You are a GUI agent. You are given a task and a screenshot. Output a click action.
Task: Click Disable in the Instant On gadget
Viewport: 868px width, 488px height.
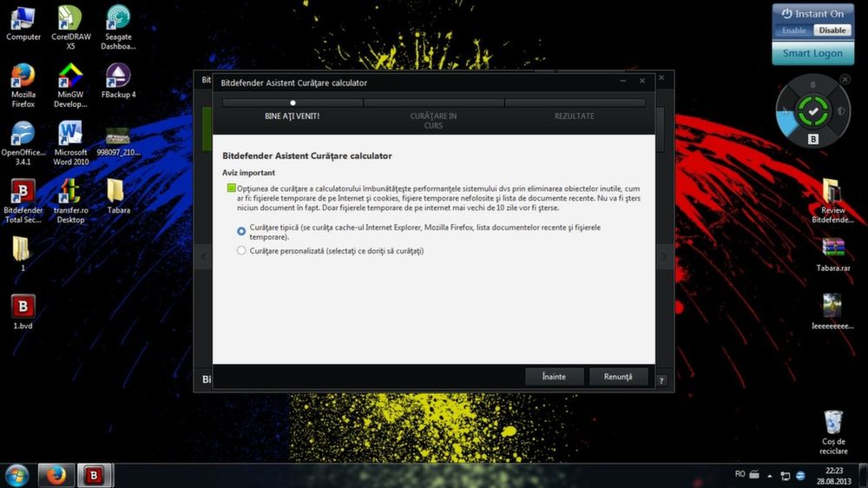(832, 30)
